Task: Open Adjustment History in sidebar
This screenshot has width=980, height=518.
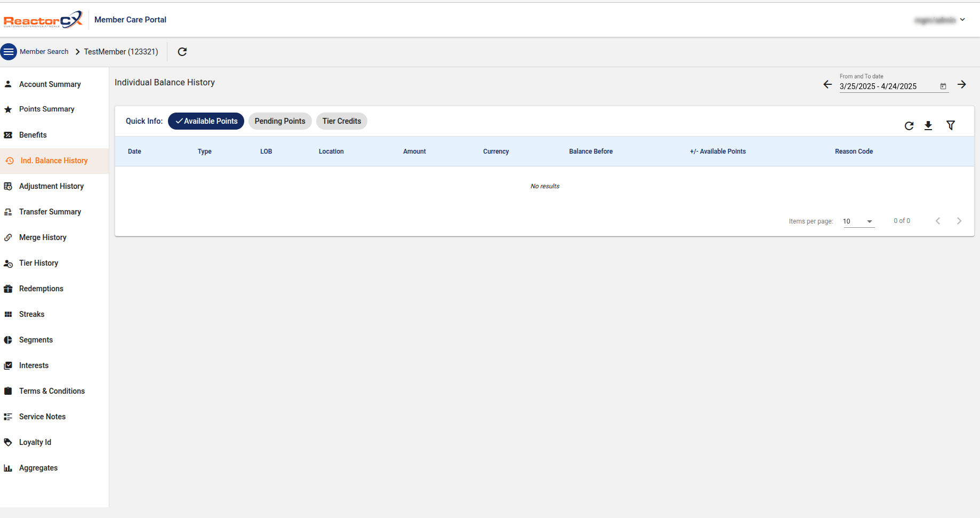Action: 51,186
